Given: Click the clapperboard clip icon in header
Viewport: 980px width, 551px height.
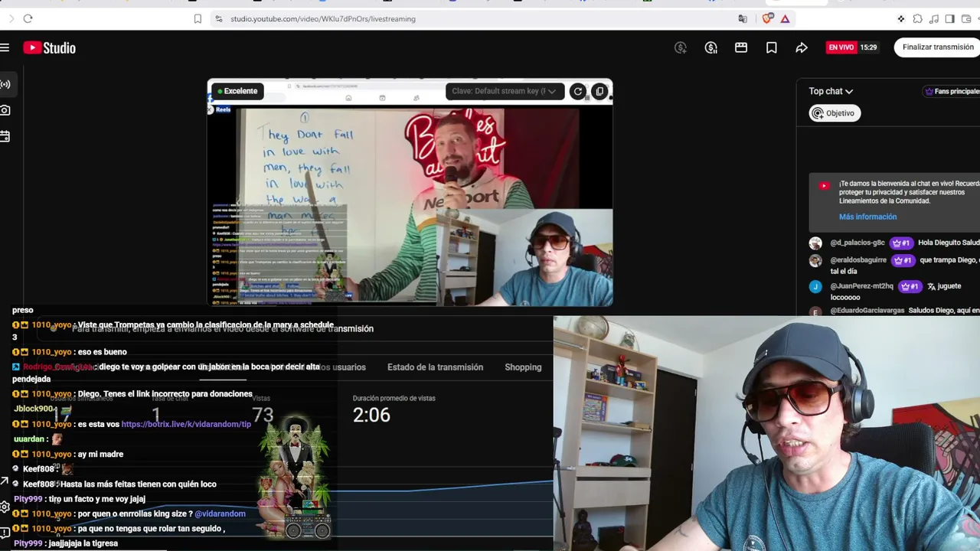Looking at the screenshot, I should (741, 47).
